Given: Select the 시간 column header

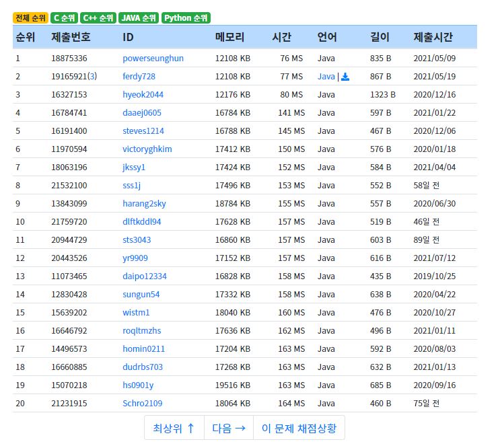Looking at the screenshot, I should 281,37.
